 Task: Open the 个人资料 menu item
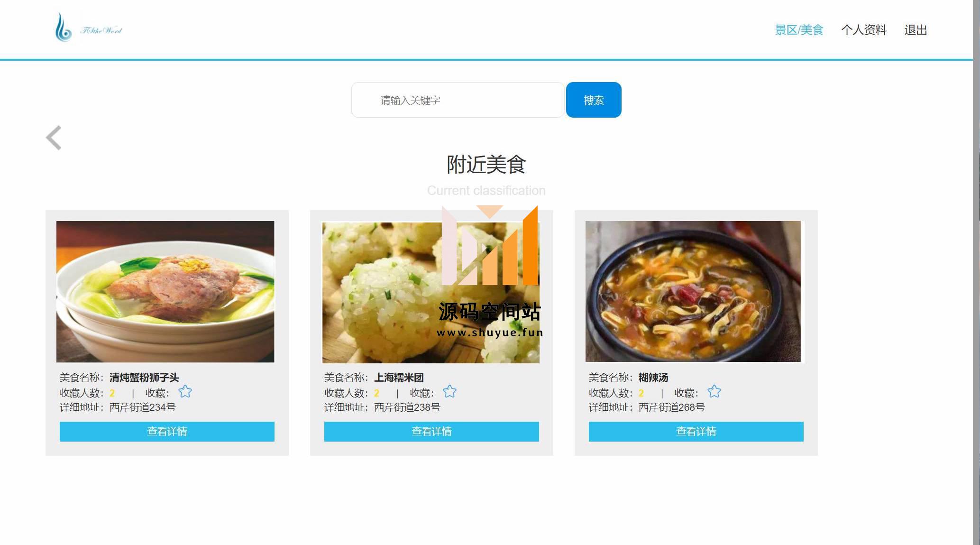tap(864, 30)
